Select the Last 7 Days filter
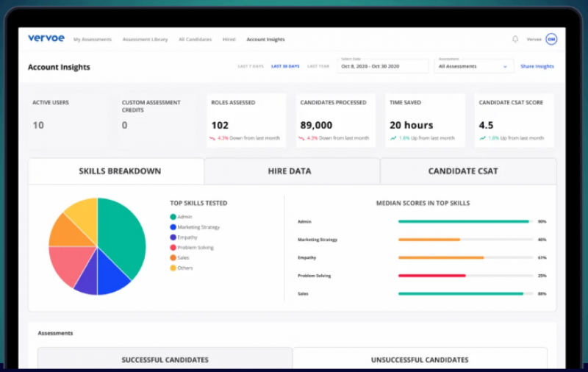This screenshot has height=372, width=588. click(250, 66)
